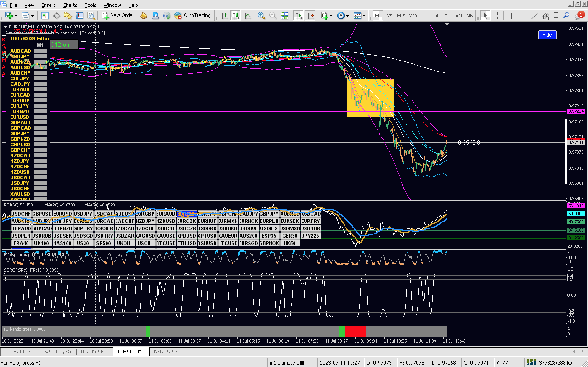
Task: Select the BTCUSD symbol button in grid
Action: click(x=166, y=243)
